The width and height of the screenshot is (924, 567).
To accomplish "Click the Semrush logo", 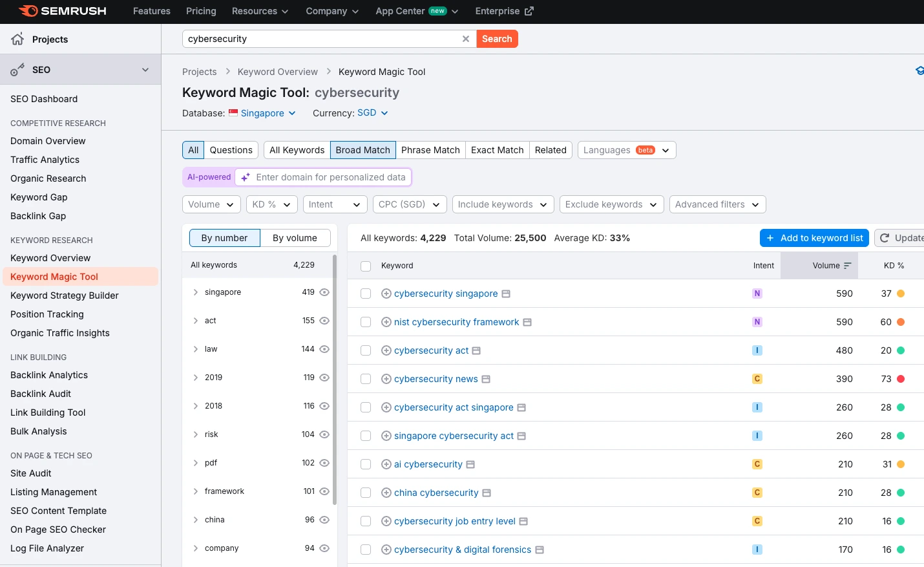I will (63, 11).
